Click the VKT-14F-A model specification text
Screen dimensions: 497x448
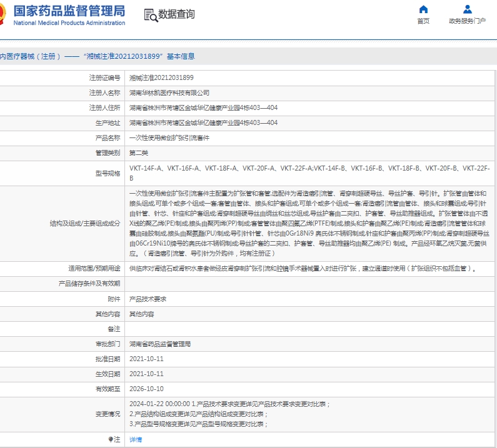309,173
